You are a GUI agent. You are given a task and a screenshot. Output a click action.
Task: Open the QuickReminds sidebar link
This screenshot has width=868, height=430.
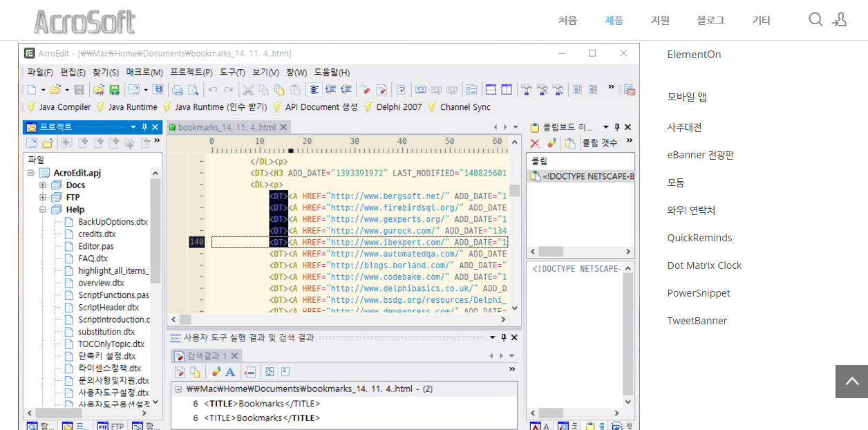699,238
